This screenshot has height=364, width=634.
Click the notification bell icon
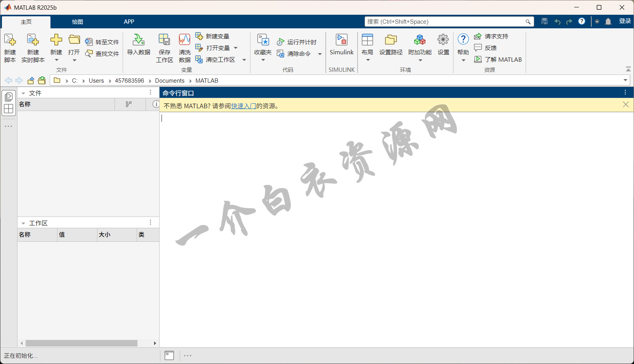coord(608,22)
